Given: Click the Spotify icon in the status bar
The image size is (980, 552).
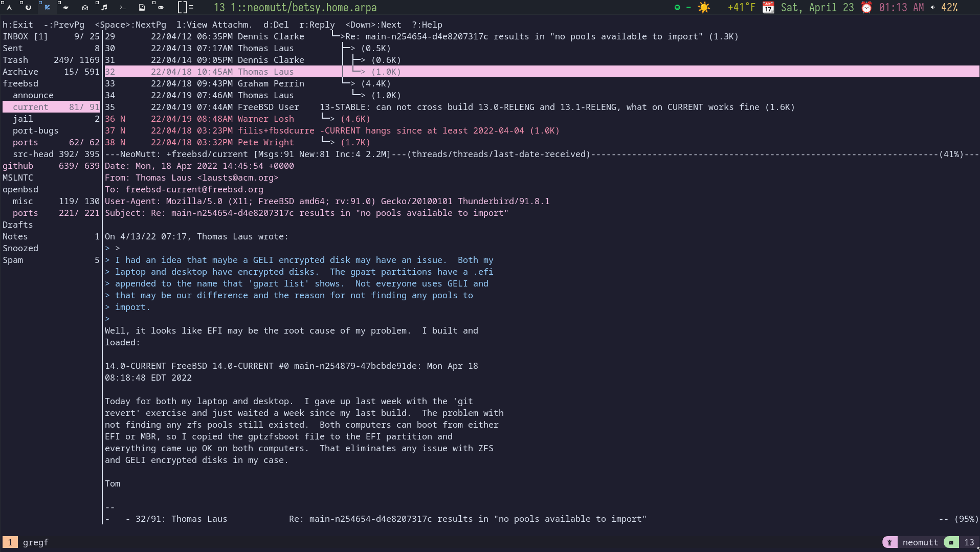Looking at the screenshot, I should (x=677, y=7).
